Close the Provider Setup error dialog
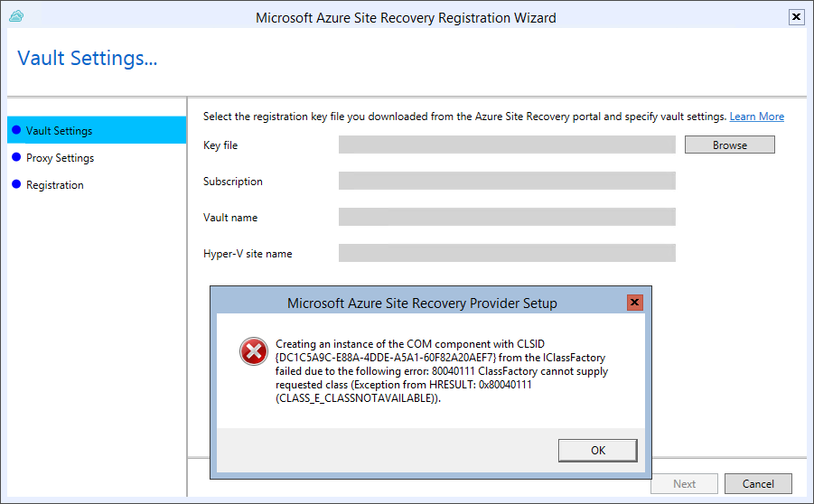Image resolution: width=814 pixels, height=504 pixels. click(x=634, y=302)
